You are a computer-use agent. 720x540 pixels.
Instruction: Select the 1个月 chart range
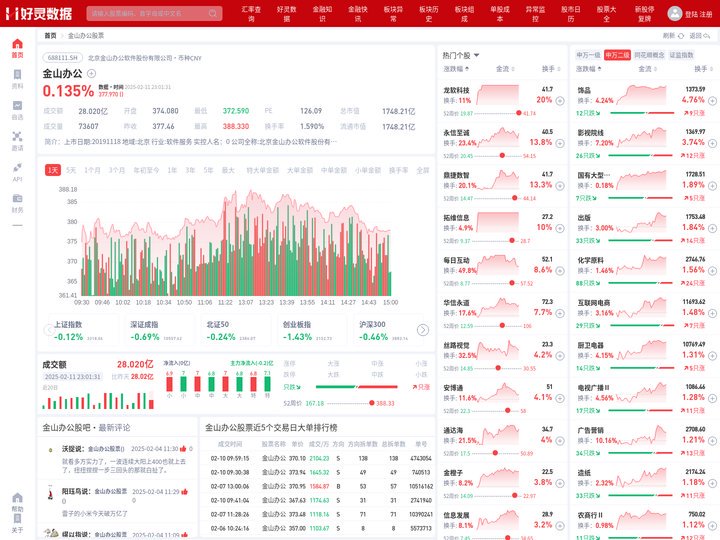coord(92,170)
